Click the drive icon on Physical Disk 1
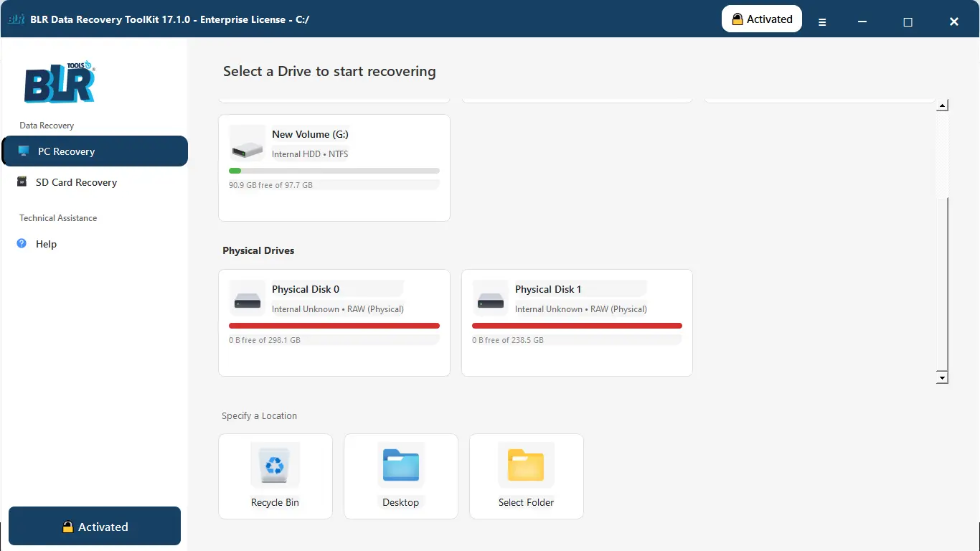This screenshot has height=551, width=980. coord(490,298)
